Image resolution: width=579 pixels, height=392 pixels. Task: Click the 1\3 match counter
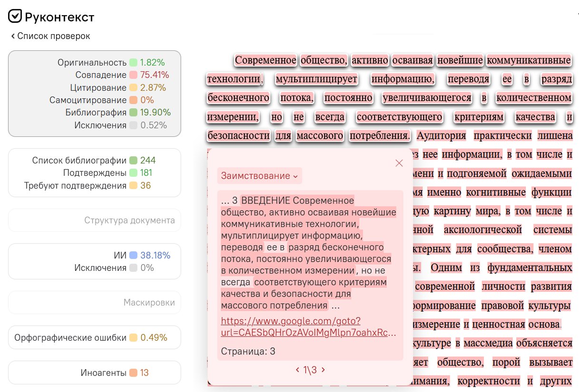tap(310, 370)
